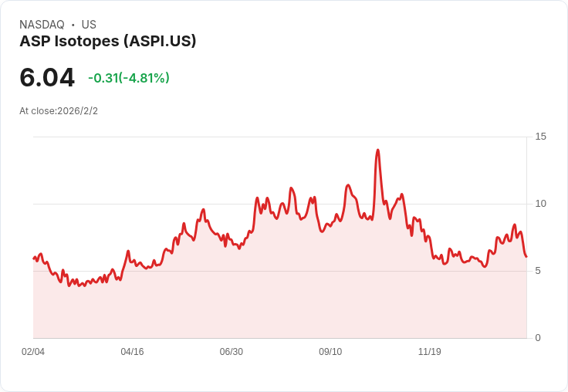Click the dot separator between NASDAQ and US
This screenshot has width=568, height=392.
(73, 25)
